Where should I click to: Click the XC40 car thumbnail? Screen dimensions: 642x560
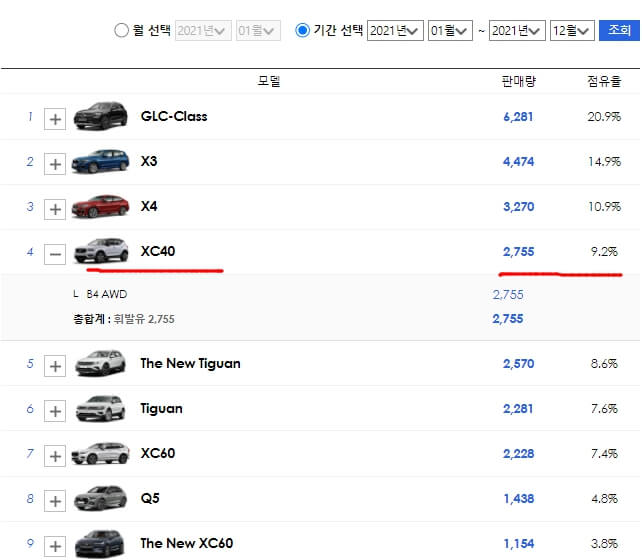101,250
